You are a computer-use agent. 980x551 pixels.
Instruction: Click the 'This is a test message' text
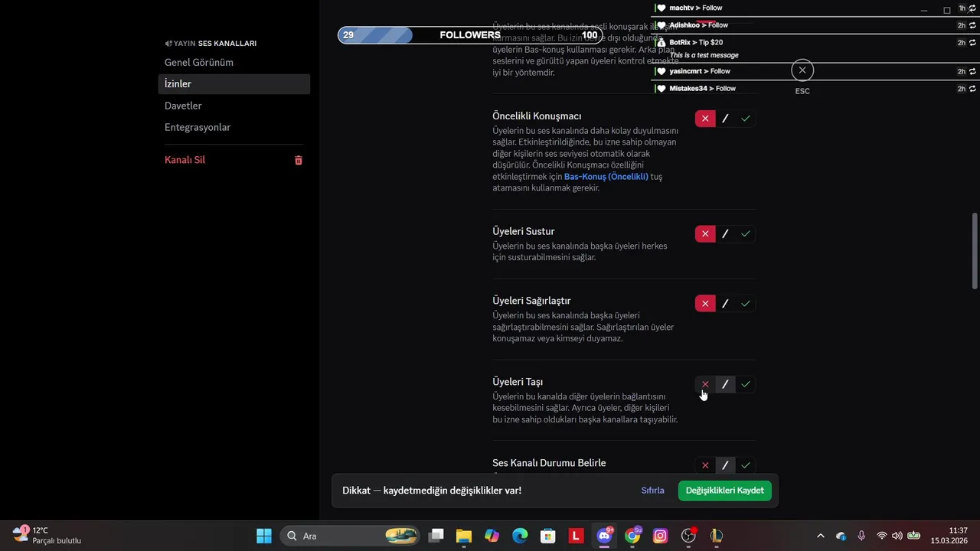click(x=704, y=55)
